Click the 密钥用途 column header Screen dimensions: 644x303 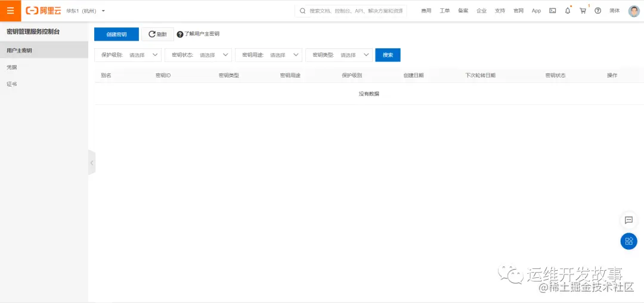coord(290,76)
